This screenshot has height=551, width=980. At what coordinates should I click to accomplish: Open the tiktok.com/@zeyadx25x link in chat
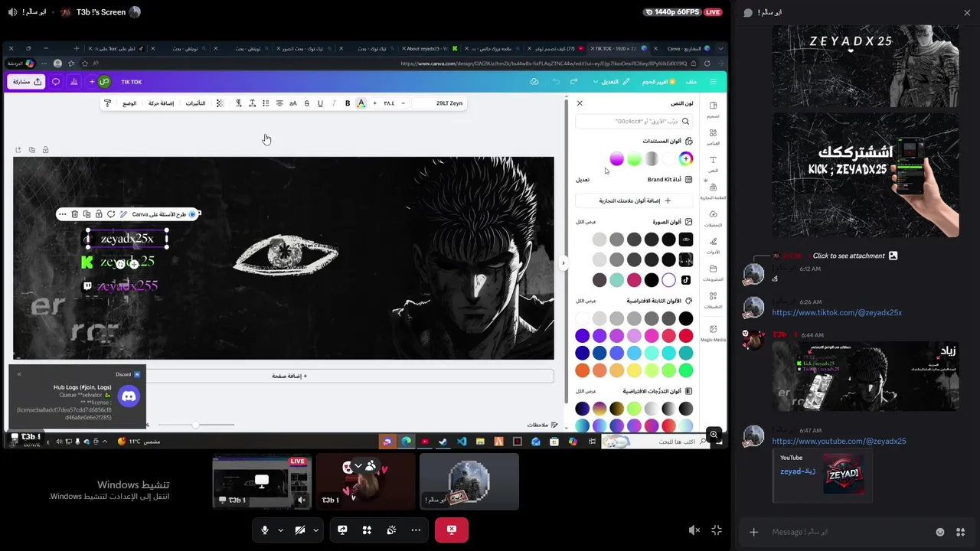tap(837, 312)
